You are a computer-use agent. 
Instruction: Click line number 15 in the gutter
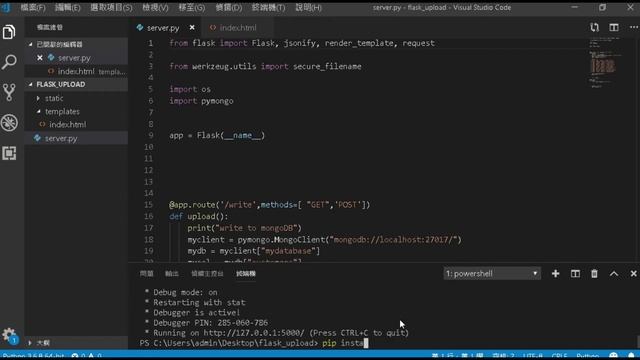pyautogui.click(x=148, y=205)
